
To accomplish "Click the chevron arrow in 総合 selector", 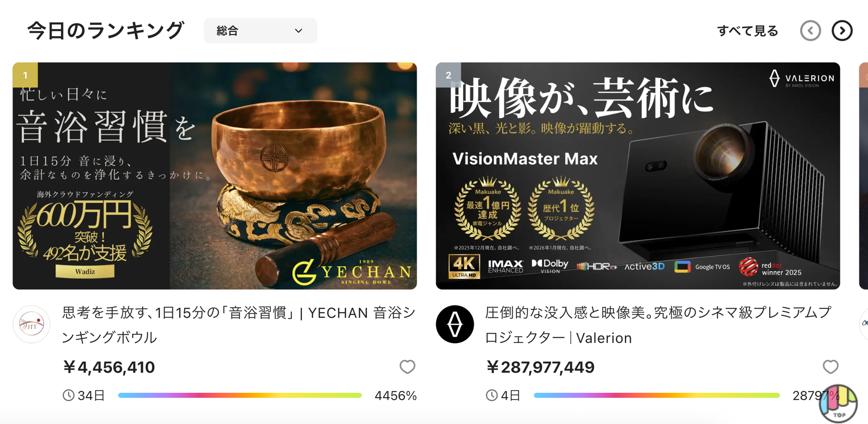I will [x=299, y=31].
